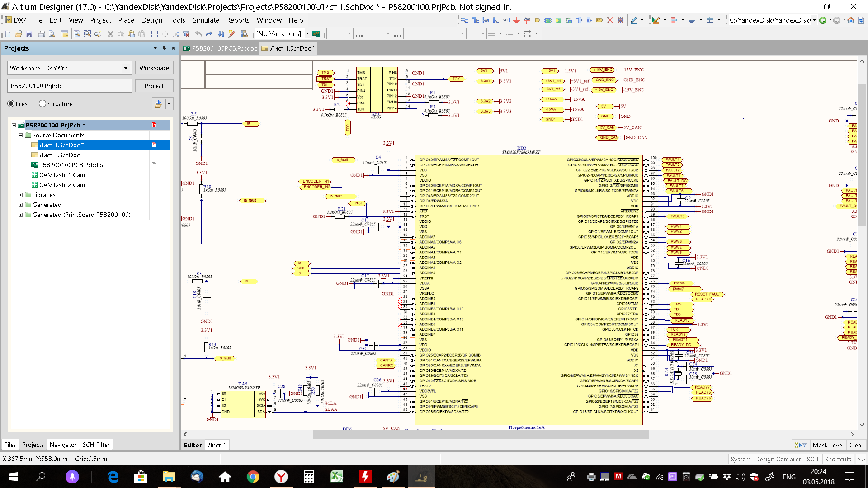Open the Workspace1.DsnWrk dropdown
868x488 pixels.
coord(126,68)
